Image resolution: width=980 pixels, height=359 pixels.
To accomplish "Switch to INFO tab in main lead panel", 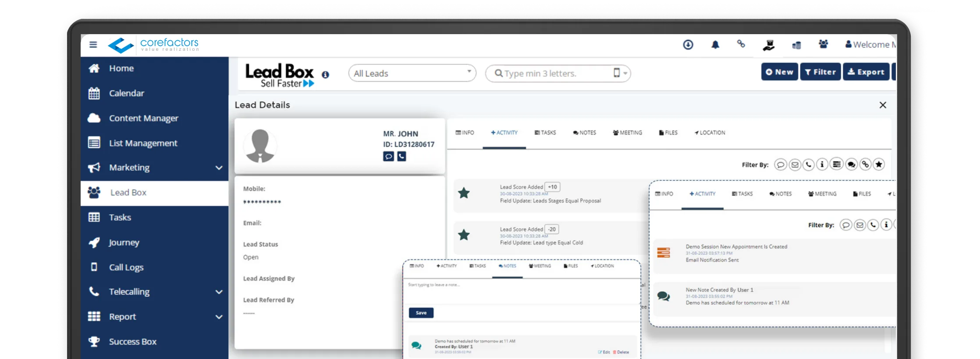I will coord(465,133).
